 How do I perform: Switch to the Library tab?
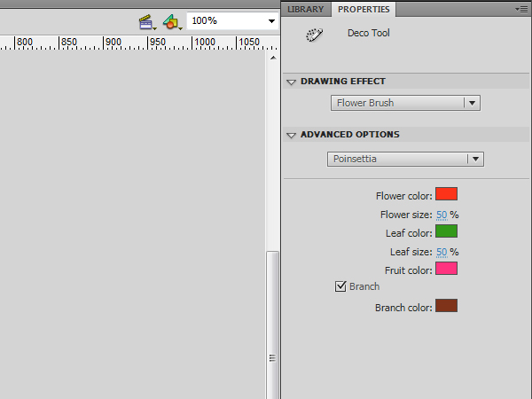click(306, 9)
